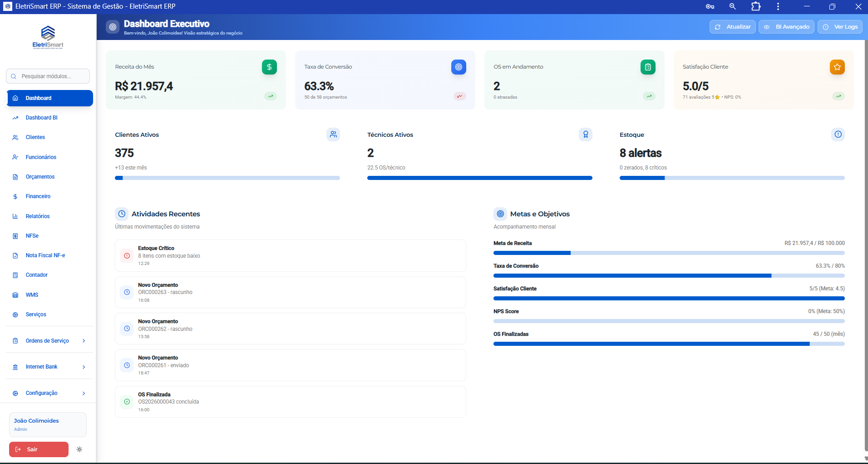This screenshot has width=868, height=464.
Task: Click the award ribbon icon beside Técnicos Ativos
Action: 586,135
